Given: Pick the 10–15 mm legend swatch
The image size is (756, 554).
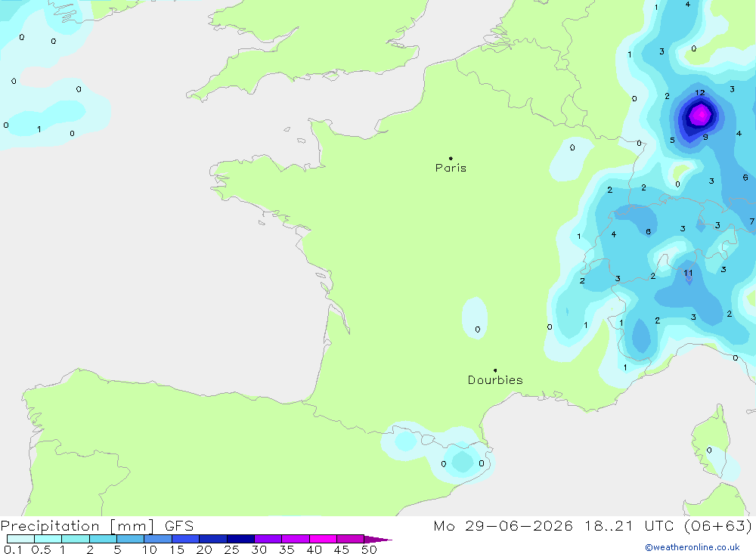Looking at the screenshot, I should click(158, 539).
